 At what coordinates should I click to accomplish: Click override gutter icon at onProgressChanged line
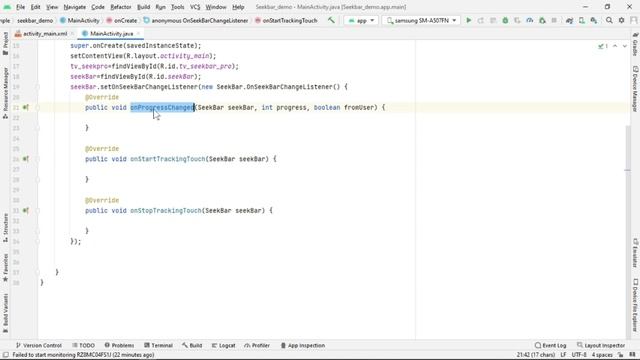pyautogui.click(x=26, y=107)
